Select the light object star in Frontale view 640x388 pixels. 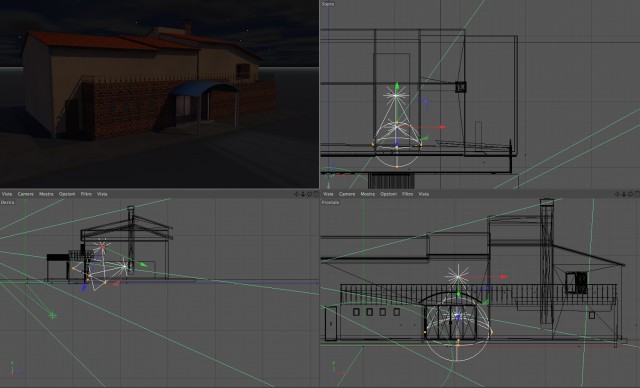pyautogui.click(x=458, y=277)
